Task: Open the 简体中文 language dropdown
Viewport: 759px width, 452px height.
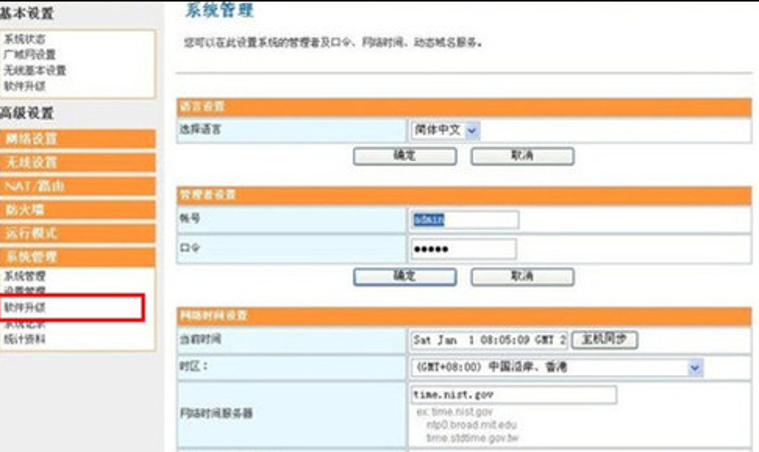Action: [x=445, y=130]
